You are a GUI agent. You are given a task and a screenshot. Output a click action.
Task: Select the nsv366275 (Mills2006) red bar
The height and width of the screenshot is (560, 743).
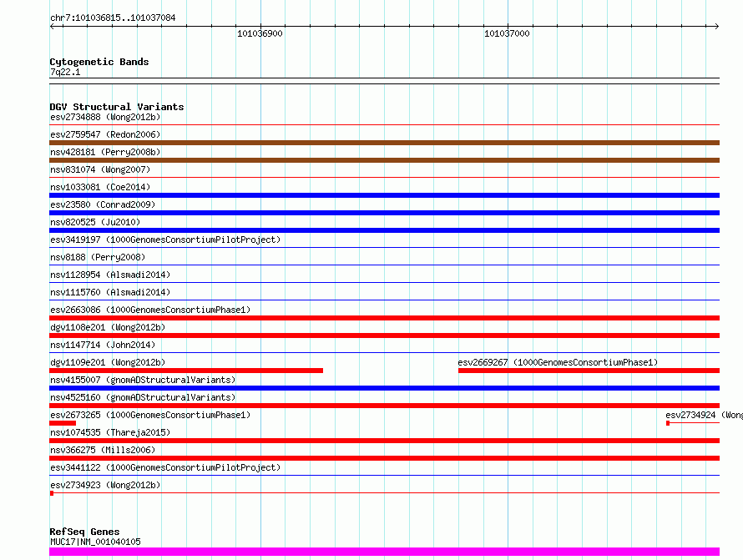click(384, 458)
